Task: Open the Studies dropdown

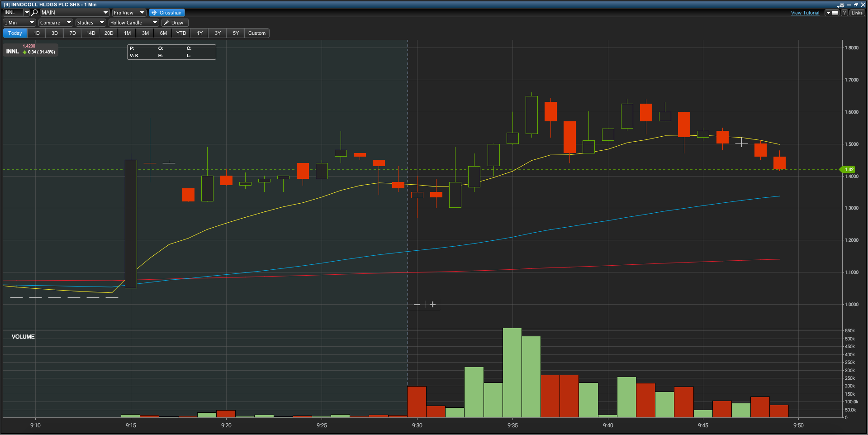Action: [x=90, y=23]
